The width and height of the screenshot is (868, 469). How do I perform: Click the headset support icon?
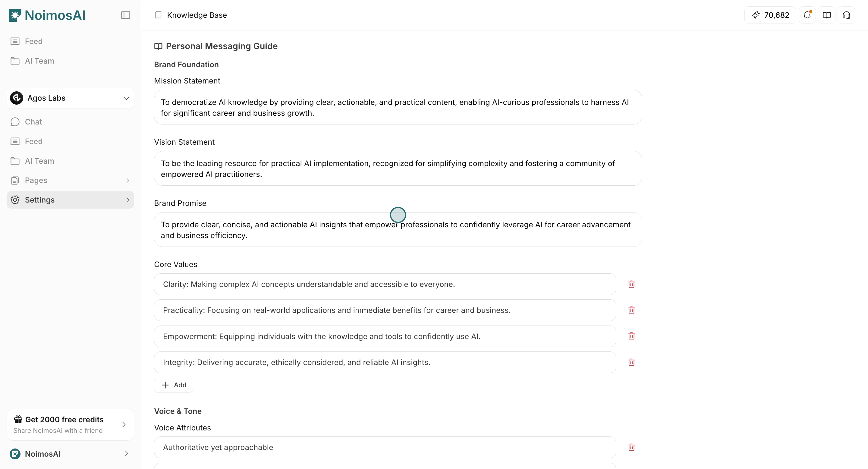[846, 15]
